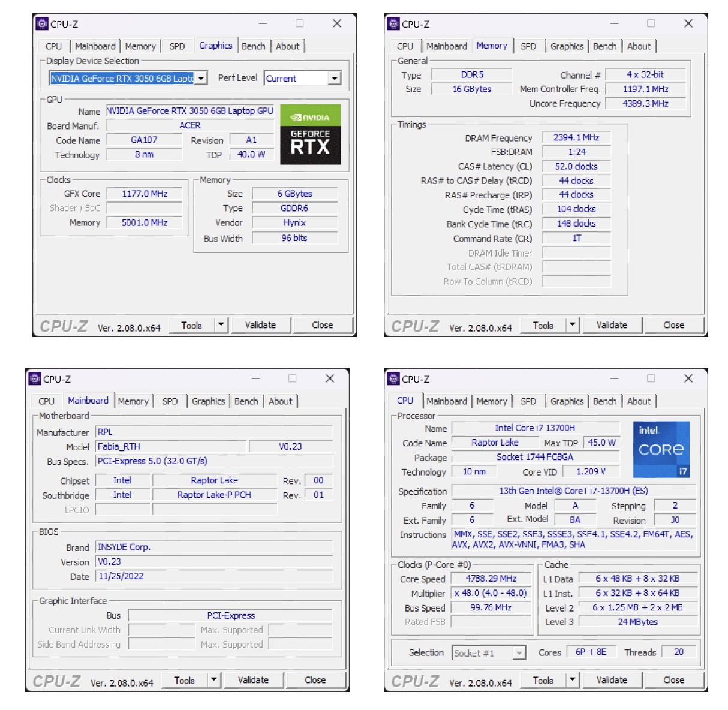The width and height of the screenshot is (728, 710).
Task: Click the Fabia_RTH model field
Action: pyautogui.click(x=171, y=446)
